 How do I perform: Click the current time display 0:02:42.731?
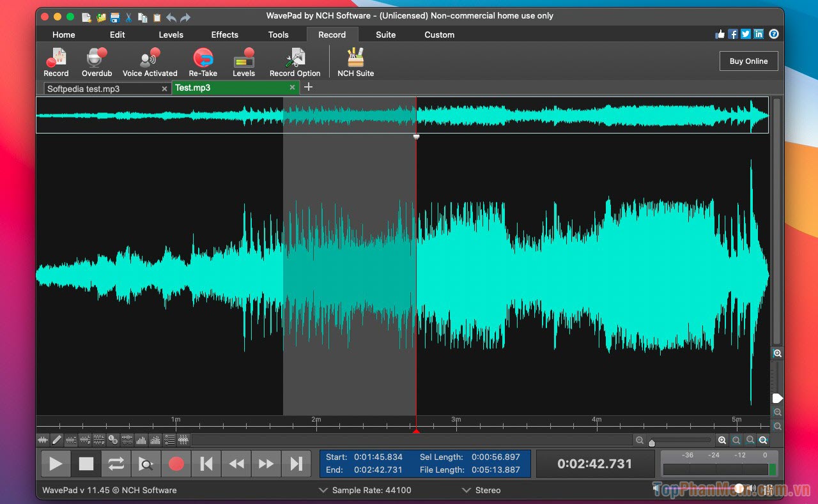tap(595, 464)
